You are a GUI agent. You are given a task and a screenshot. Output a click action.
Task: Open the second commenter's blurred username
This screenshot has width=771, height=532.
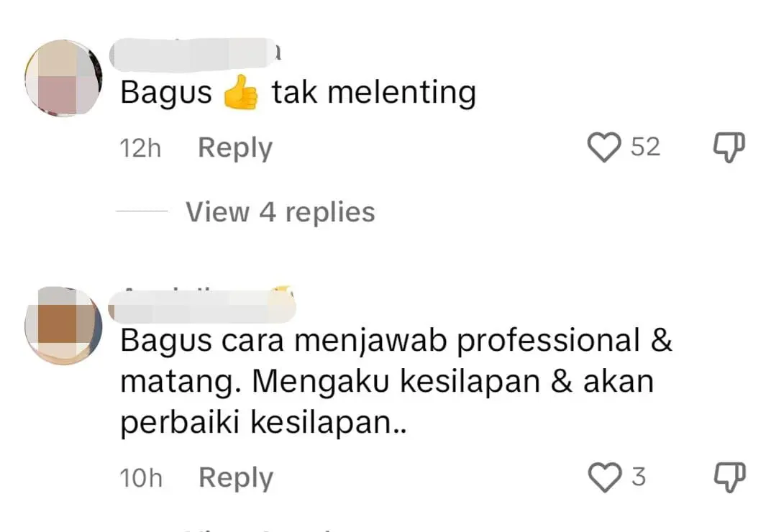[201, 304]
